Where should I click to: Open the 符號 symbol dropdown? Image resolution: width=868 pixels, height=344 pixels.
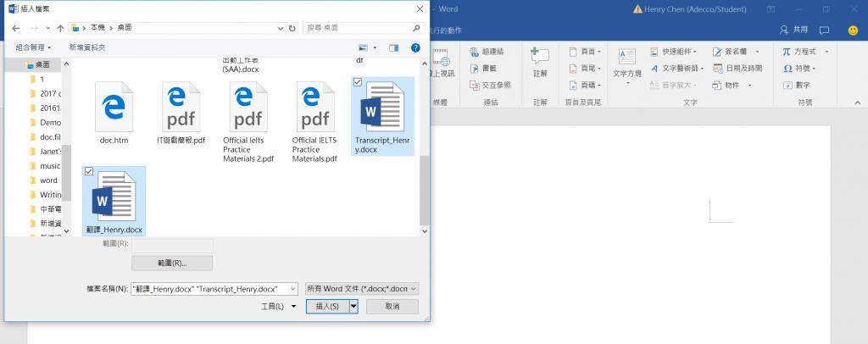point(813,68)
